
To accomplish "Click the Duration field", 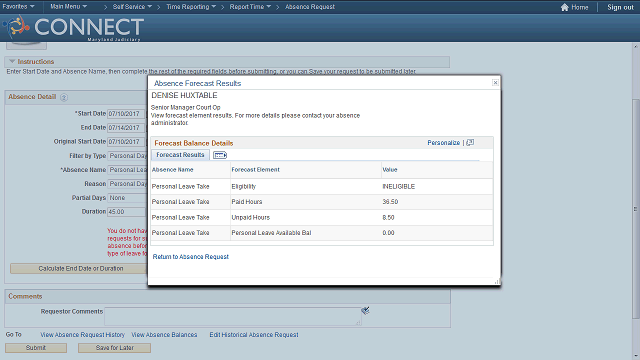I will pos(126,212).
